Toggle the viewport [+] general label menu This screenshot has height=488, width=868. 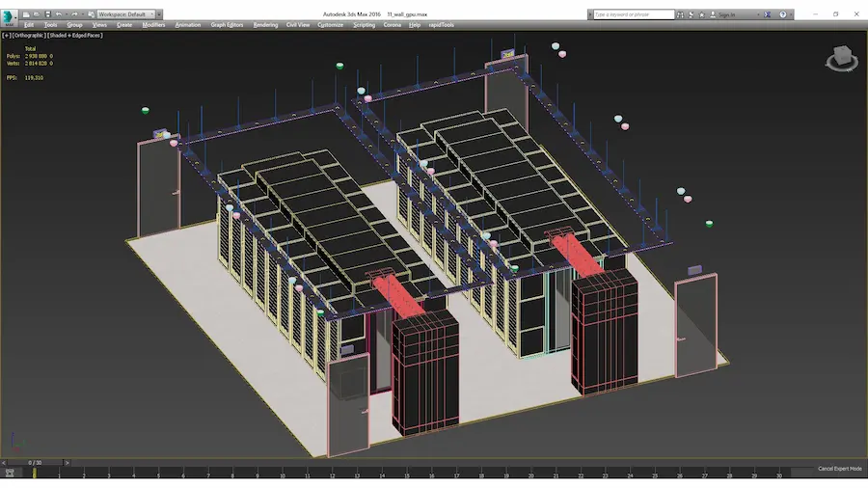pyautogui.click(x=6, y=35)
